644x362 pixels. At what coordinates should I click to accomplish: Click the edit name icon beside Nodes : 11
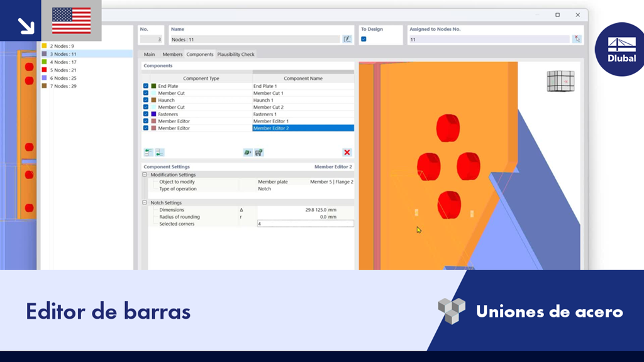[347, 39]
